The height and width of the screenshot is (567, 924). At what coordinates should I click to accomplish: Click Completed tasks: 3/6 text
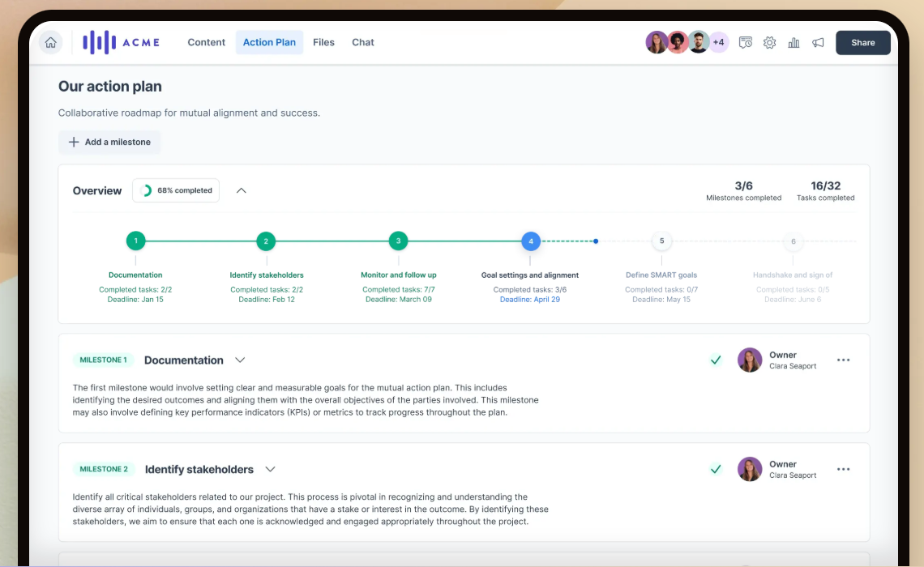(530, 290)
